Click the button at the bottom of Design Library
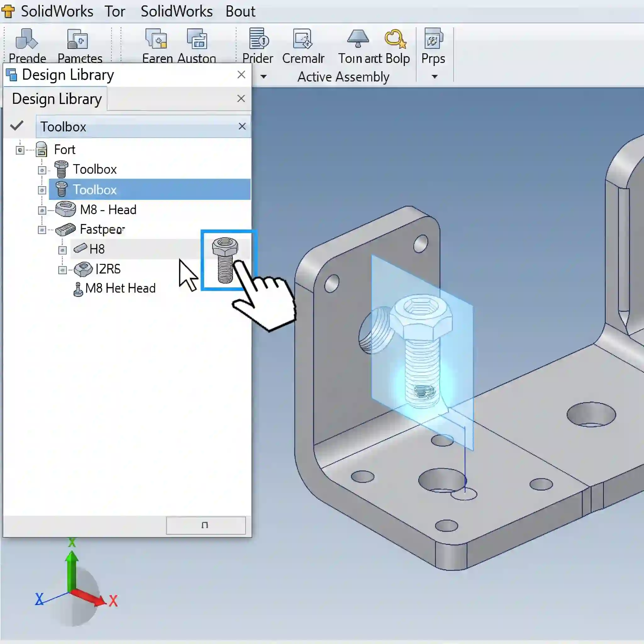This screenshot has height=644, width=644. [206, 525]
